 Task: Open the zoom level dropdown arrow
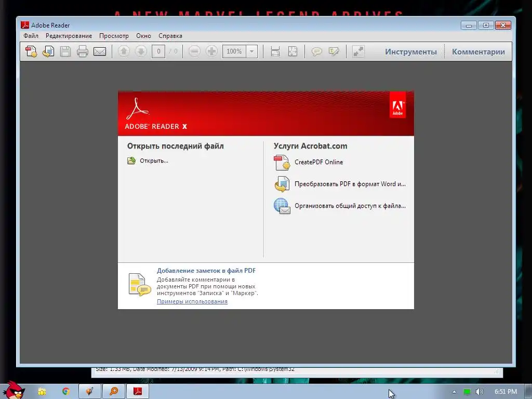(x=252, y=51)
